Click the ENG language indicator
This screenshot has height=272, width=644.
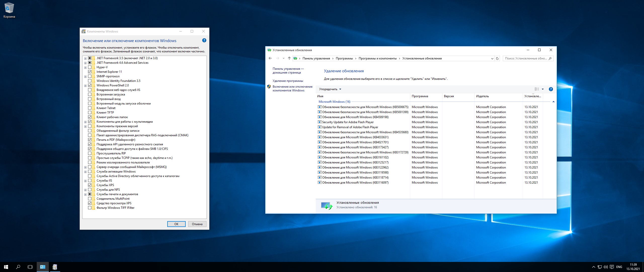619,267
